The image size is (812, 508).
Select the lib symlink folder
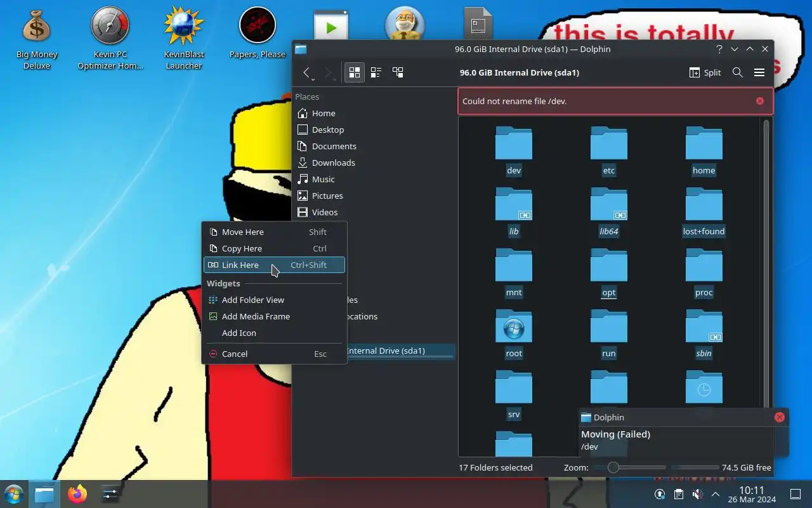coord(514,212)
